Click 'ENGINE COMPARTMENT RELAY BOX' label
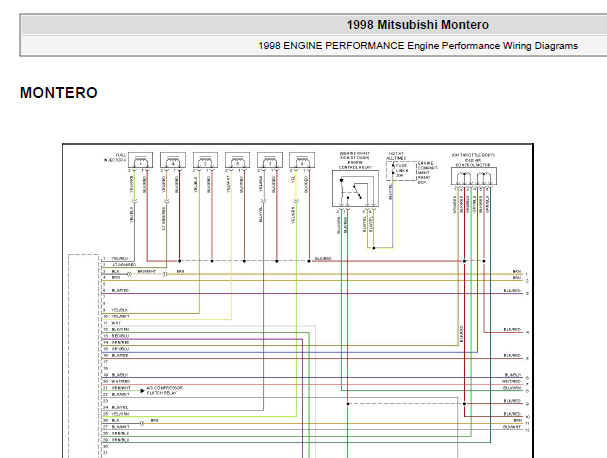 tap(427, 173)
